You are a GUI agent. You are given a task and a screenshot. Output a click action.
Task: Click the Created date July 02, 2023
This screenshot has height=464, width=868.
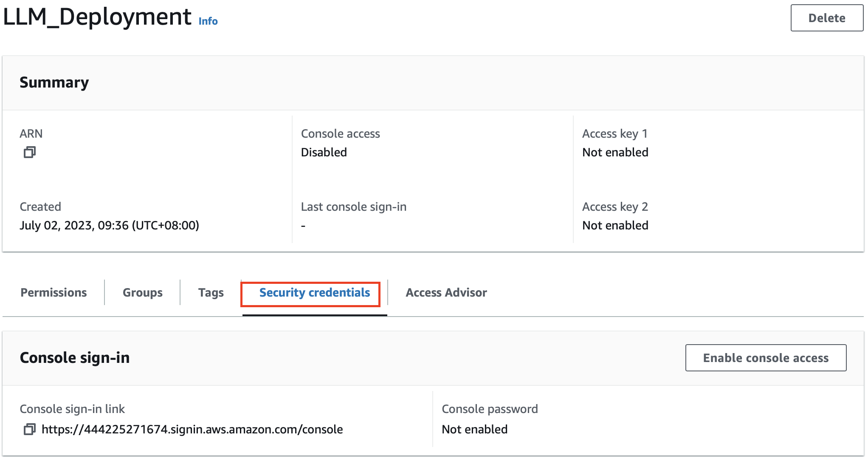pos(109,225)
